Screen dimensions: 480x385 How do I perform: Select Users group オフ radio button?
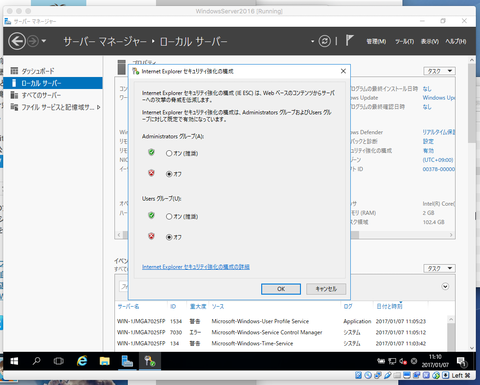(169, 237)
